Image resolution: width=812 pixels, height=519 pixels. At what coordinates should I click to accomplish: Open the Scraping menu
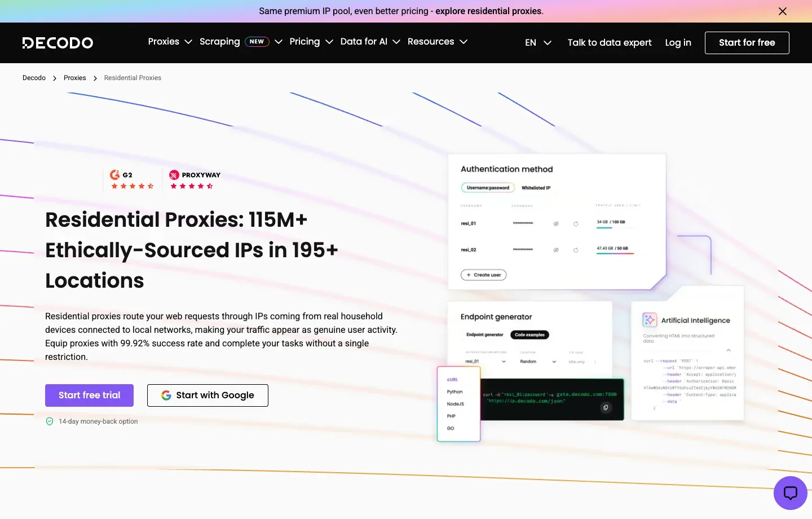(x=220, y=42)
